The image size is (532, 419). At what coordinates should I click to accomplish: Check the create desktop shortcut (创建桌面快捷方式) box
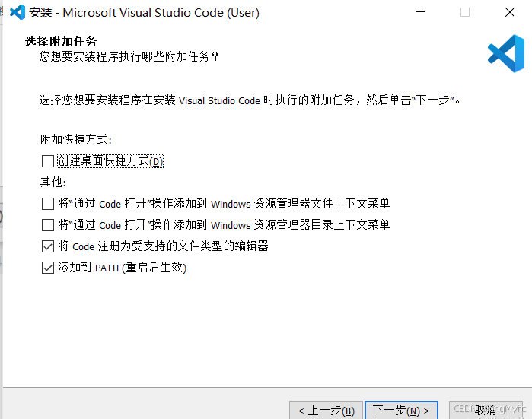(48, 161)
